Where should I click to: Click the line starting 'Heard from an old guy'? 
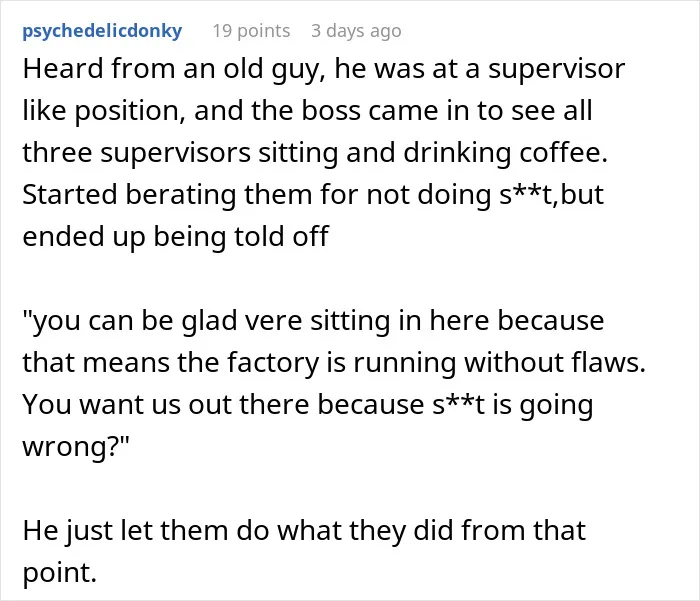click(x=324, y=69)
